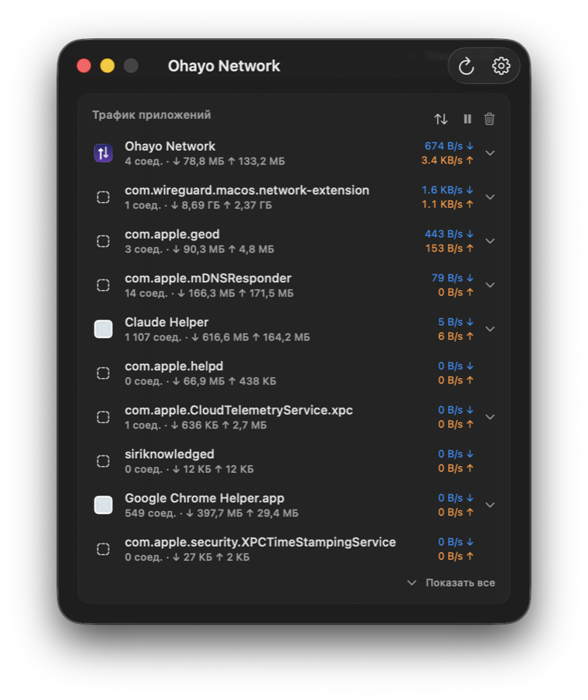Expand the Claude Helper row
Image resolution: width=588 pixels, height=700 pixels.
pos(490,329)
